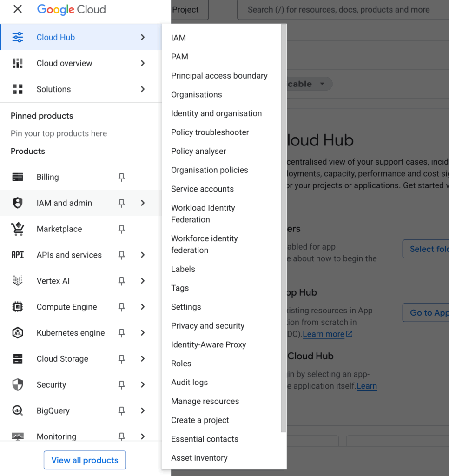This screenshot has height=476, width=449.
Task: Click the Compute Engine chip icon
Action: point(18,307)
